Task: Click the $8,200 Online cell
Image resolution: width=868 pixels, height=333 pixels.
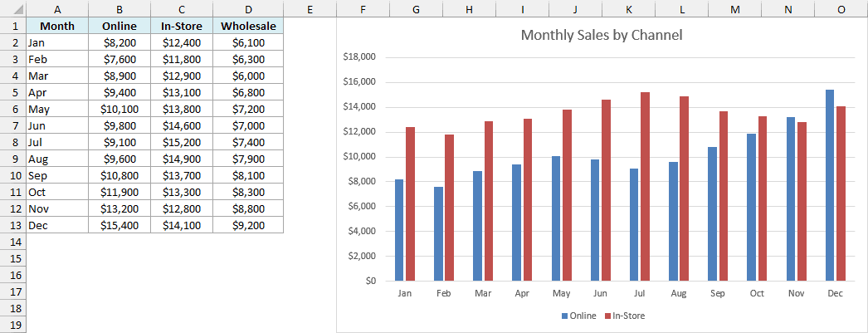Action: click(x=119, y=42)
